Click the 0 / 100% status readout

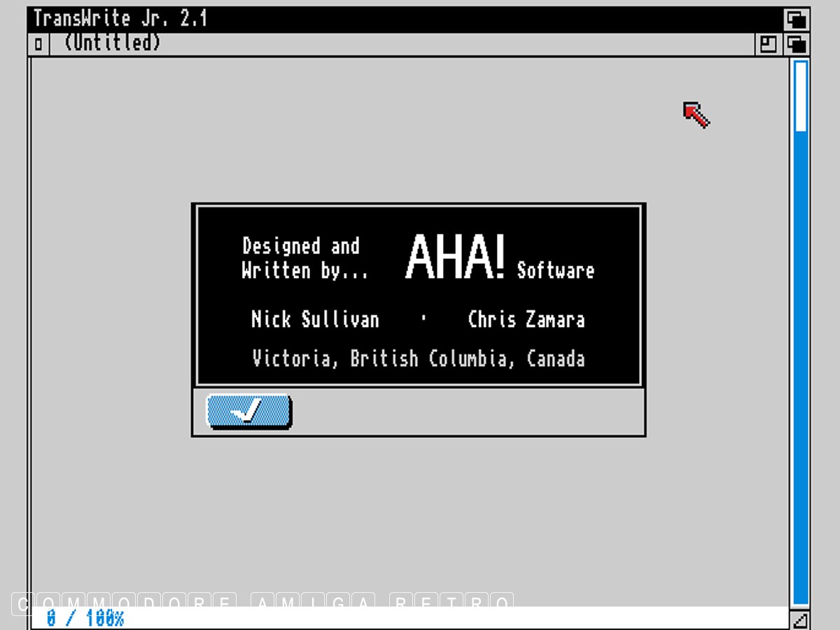[85, 619]
